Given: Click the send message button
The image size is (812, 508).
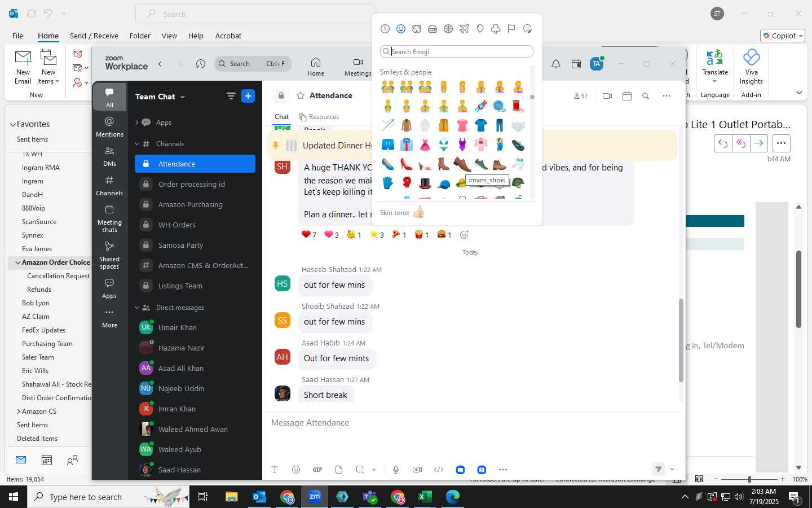Looking at the screenshot, I should 658,469.
